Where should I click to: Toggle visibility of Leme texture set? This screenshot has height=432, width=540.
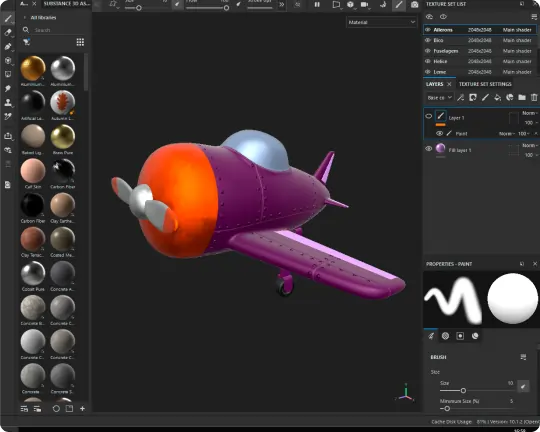(428, 72)
